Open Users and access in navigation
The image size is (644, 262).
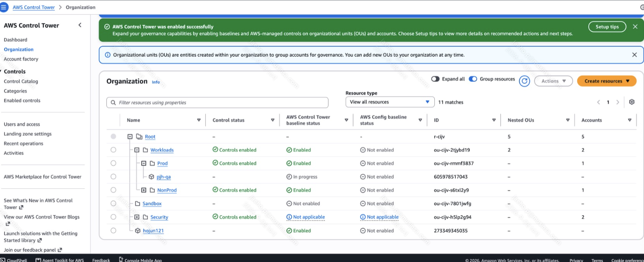click(x=22, y=124)
